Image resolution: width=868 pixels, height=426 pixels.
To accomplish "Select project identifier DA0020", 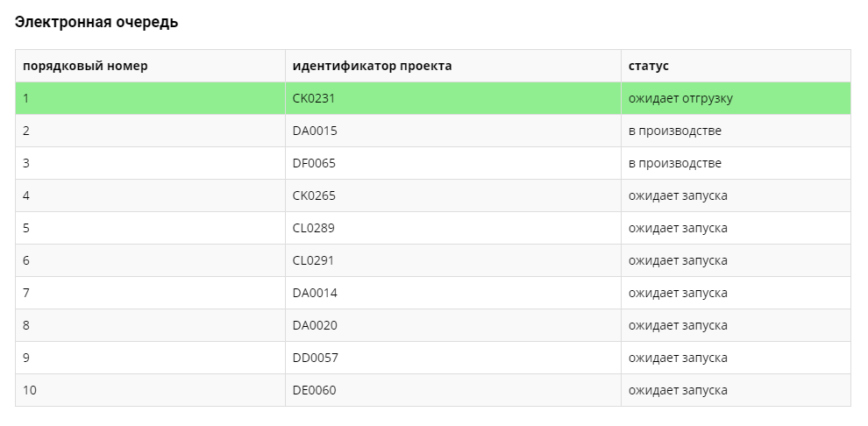I will click(315, 325).
